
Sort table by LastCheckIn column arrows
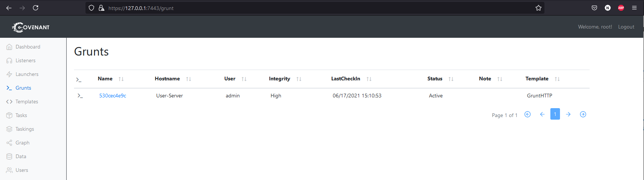click(369, 79)
